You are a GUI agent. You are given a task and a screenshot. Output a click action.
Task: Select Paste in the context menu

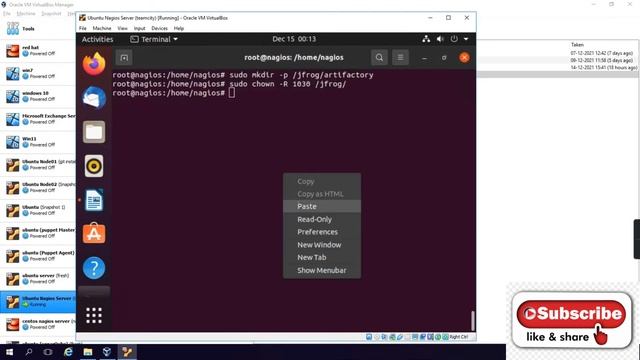(x=322, y=207)
